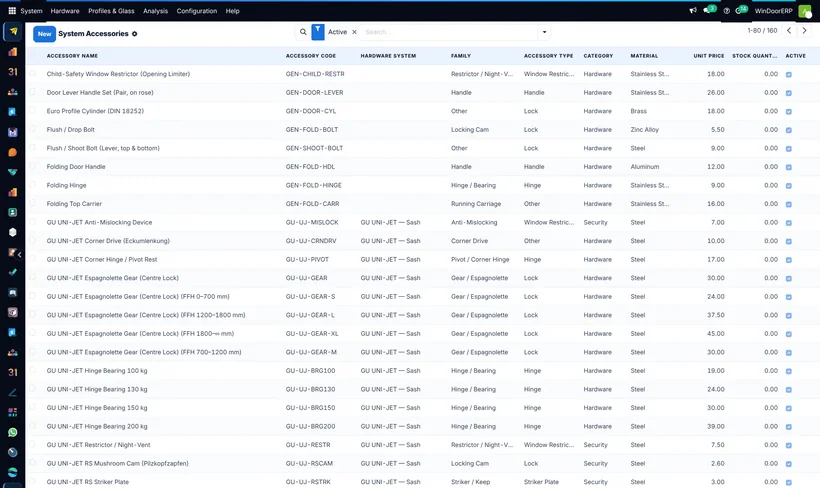Open the paper plane app in sidebar
820x488 pixels.
coord(13,31)
